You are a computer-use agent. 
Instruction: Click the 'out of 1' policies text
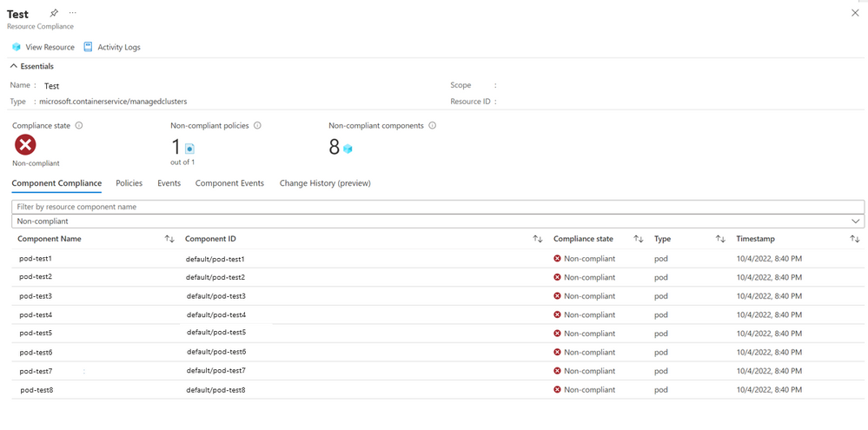[182, 162]
